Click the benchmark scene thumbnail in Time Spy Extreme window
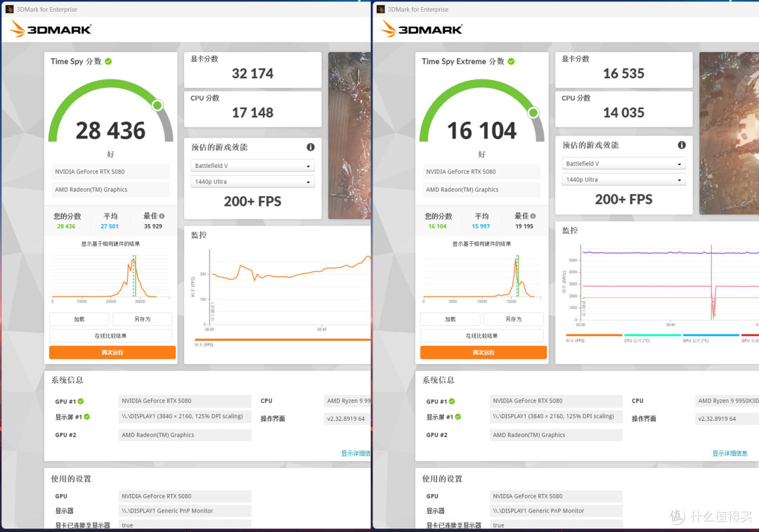The width and height of the screenshot is (759, 532). click(729, 133)
